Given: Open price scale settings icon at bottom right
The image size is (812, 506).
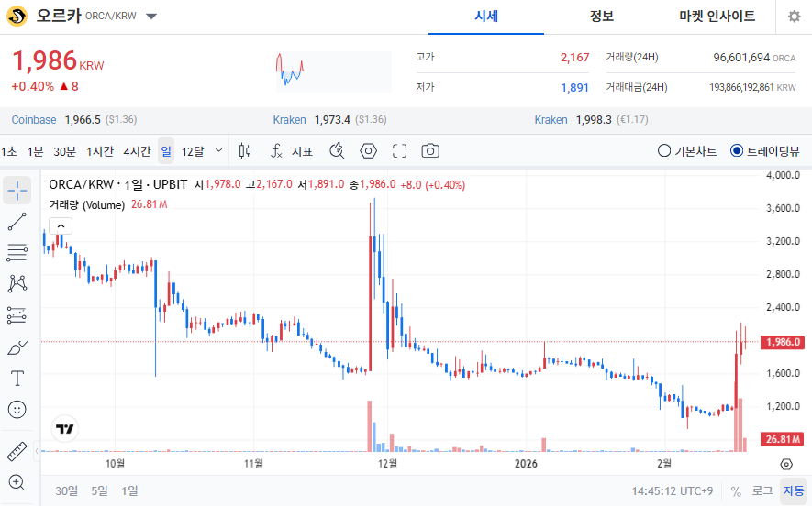Looking at the screenshot, I should [x=786, y=464].
